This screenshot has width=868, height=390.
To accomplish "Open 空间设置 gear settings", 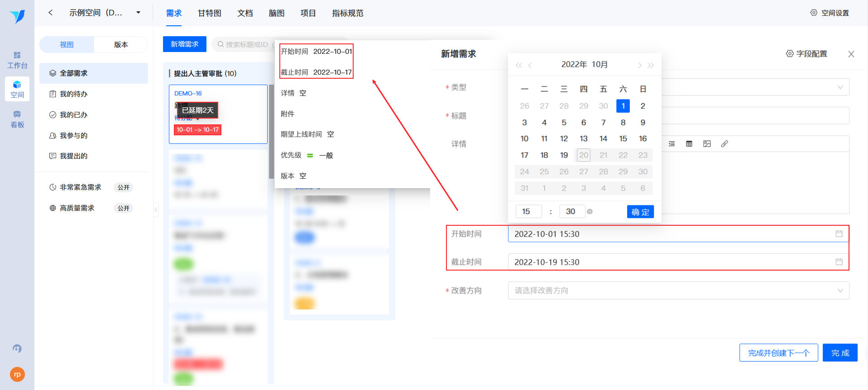I will click(x=830, y=13).
